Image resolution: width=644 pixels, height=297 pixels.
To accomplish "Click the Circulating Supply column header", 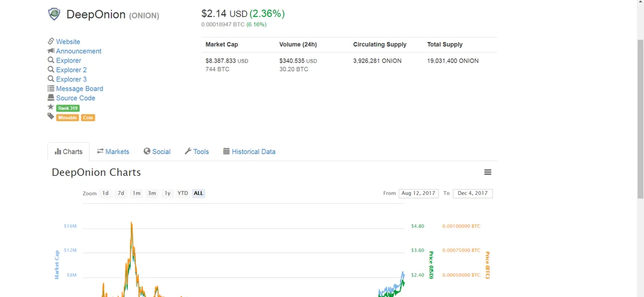I will (380, 44).
